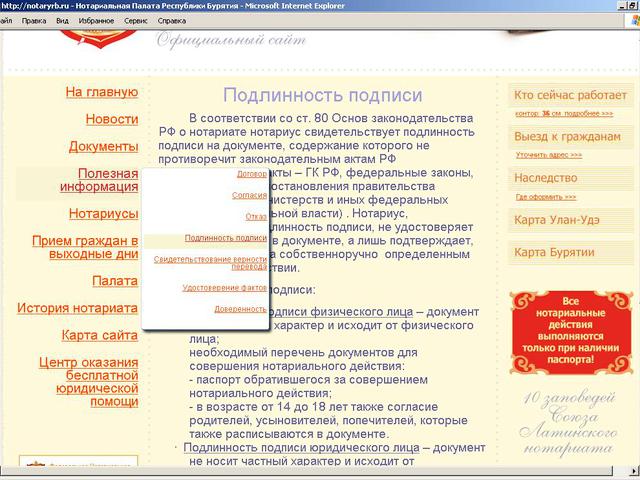
Task: Click Кто сейчас работает heading
Action: [570, 95]
